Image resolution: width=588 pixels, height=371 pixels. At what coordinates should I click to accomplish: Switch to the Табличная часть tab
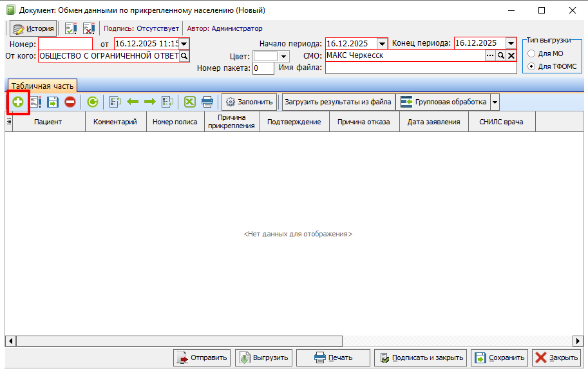(x=41, y=86)
